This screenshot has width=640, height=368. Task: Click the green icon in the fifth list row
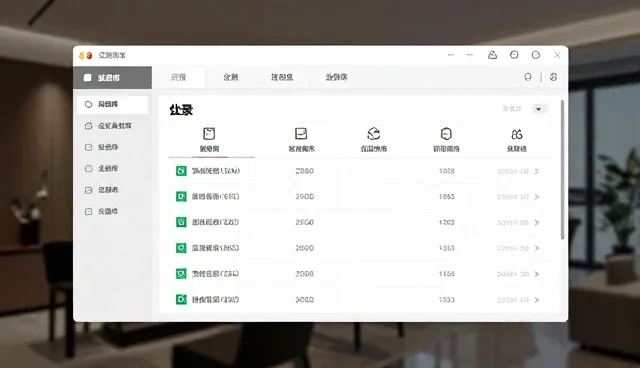pyautogui.click(x=181, y=274)
